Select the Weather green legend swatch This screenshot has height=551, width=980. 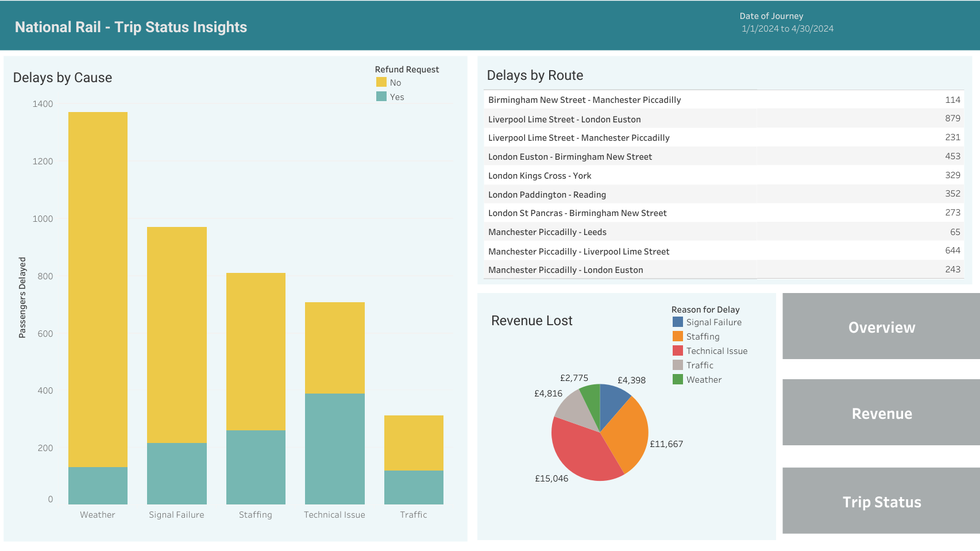(678, 380)
